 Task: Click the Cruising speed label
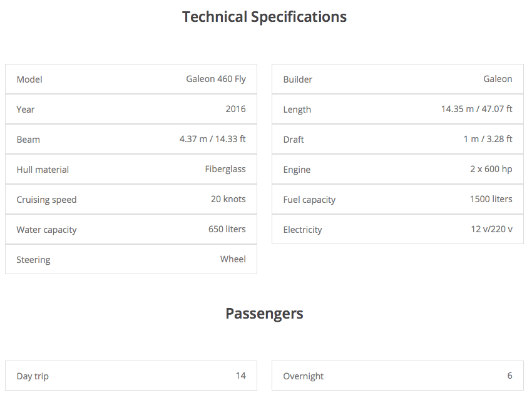46,200
